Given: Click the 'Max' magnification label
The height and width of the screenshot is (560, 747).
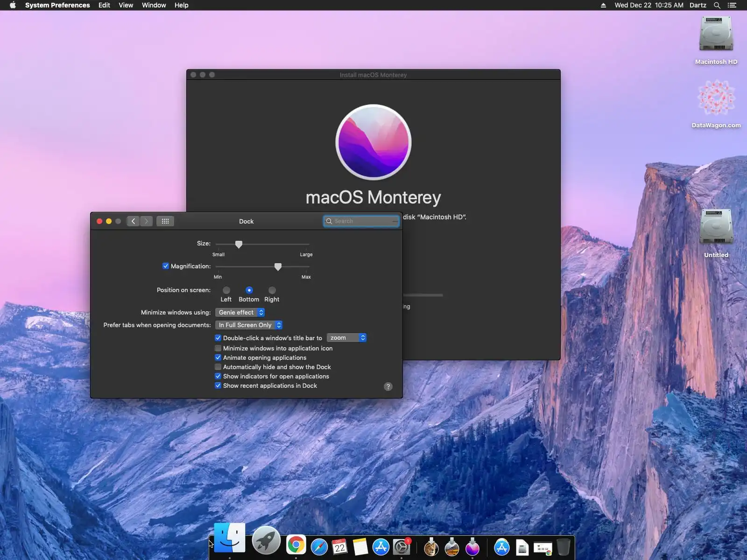Looking at the screenshot, I should tap(306, 277).
